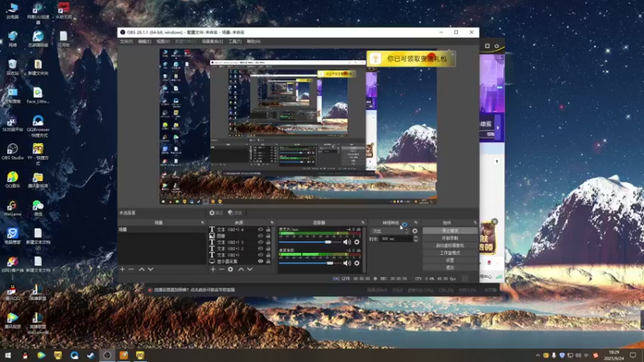
Task: Open 桌面音频 audio settings gear
Action: (x=357, y=263)
